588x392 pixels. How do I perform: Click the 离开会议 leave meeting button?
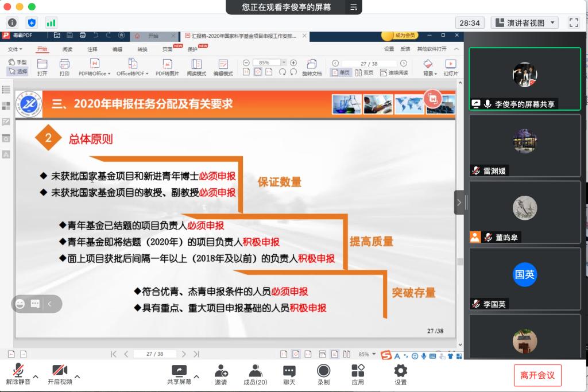tap(537, 375)
